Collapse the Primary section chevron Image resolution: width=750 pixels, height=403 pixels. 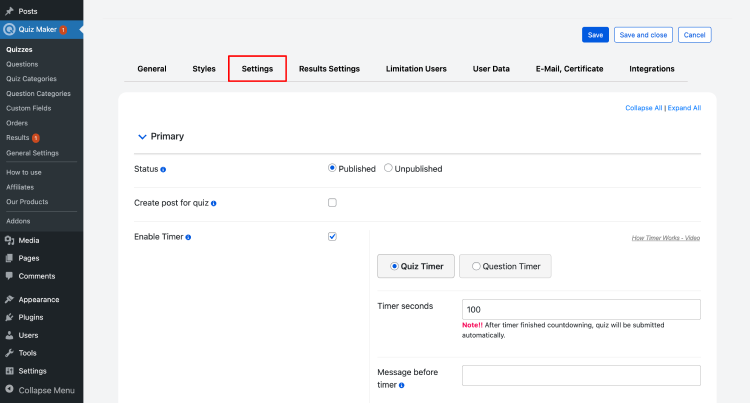coord(142,137)
